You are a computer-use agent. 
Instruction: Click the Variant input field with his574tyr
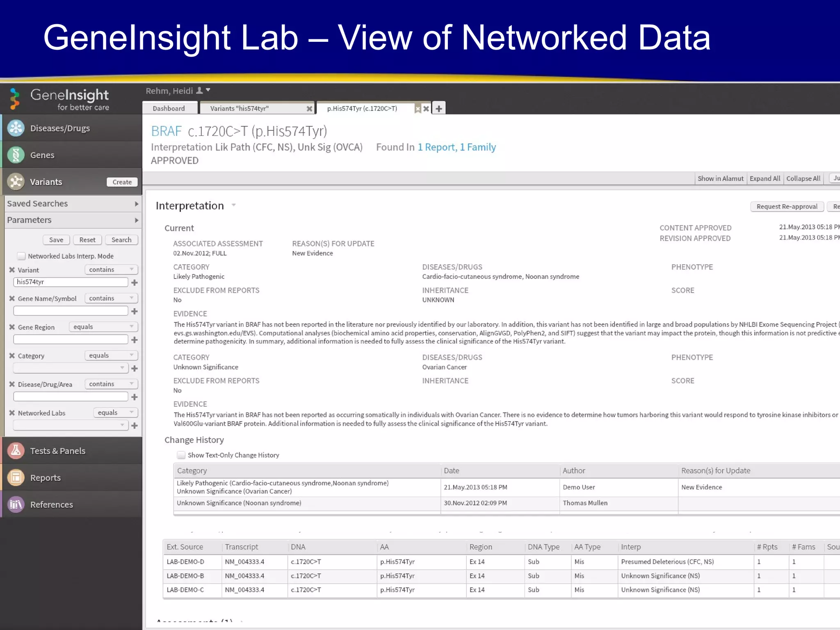[x=71, y=282]
